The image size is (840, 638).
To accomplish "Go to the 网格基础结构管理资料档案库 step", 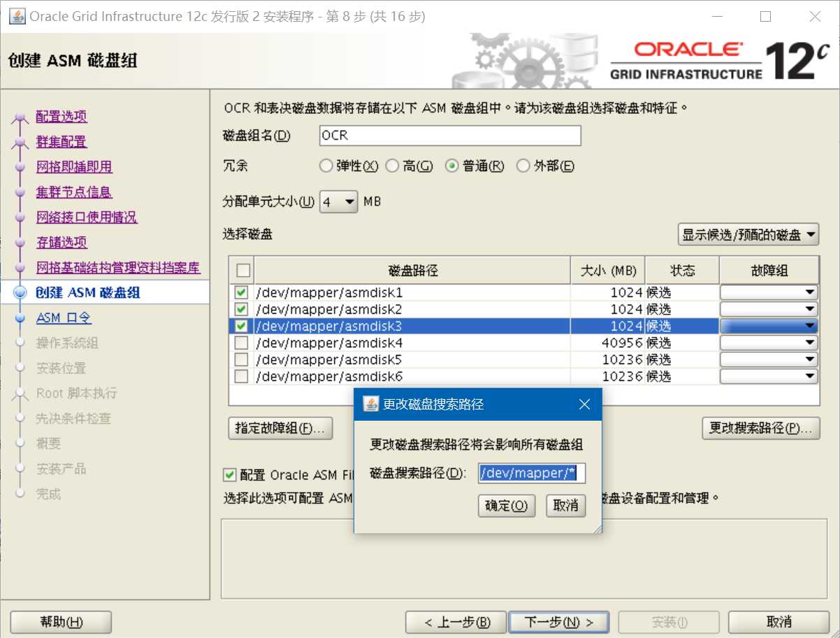I will pos(118,268).
